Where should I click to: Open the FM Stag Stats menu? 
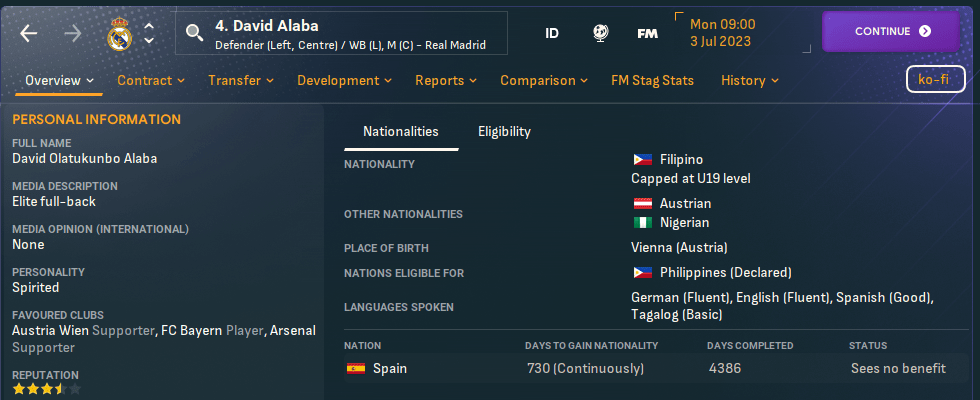click(x=651, y=80)
